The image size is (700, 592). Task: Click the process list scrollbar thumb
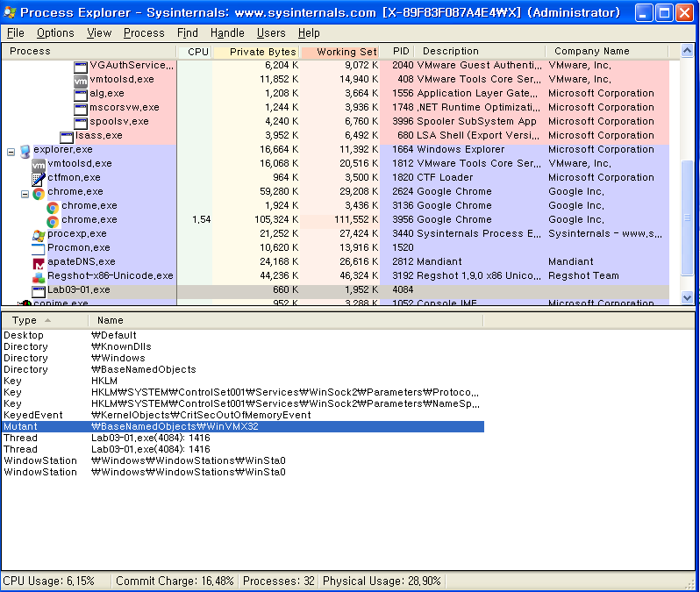687,218
